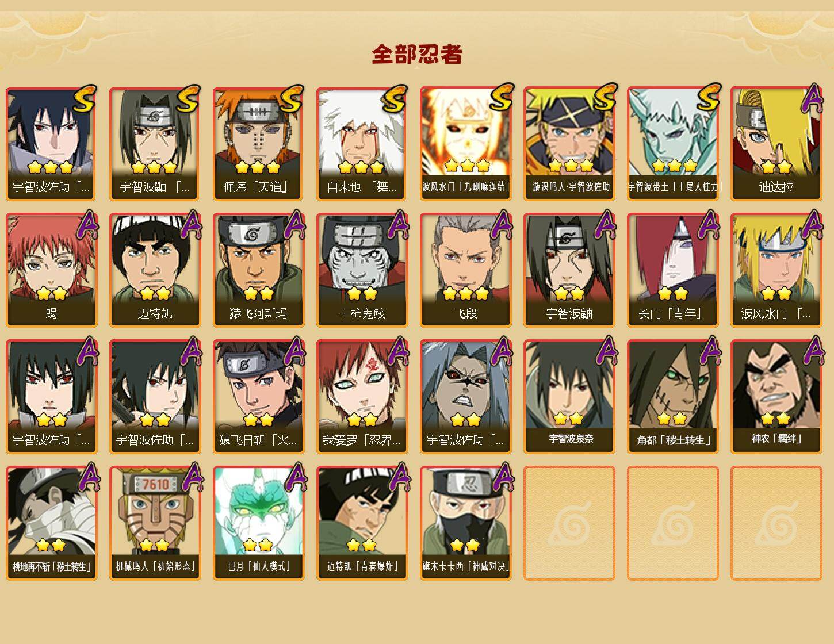Viewport: 834px width, 644px height.
Task: Select the 佩恩「天道」 ninja card
Action: tap(258, 144)
